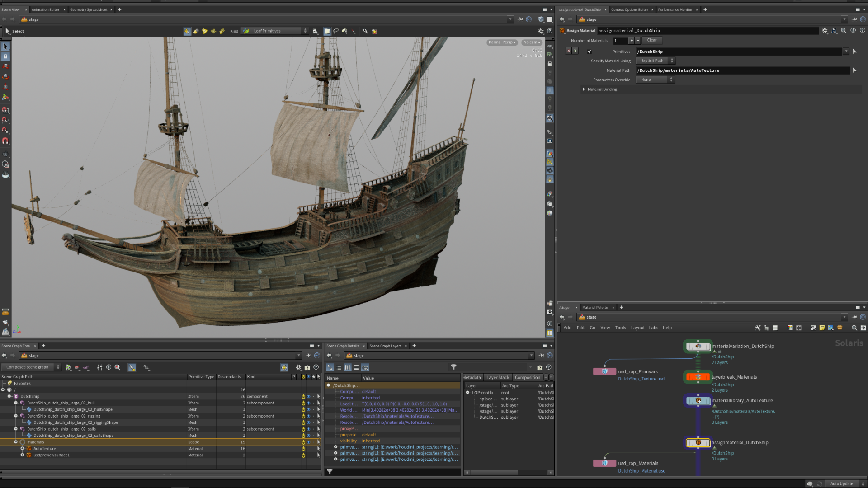Viewport: 868px width, 488px height.
Task: Click the layerbreak_Materials node icon
Action: click(x=698, y=377)
